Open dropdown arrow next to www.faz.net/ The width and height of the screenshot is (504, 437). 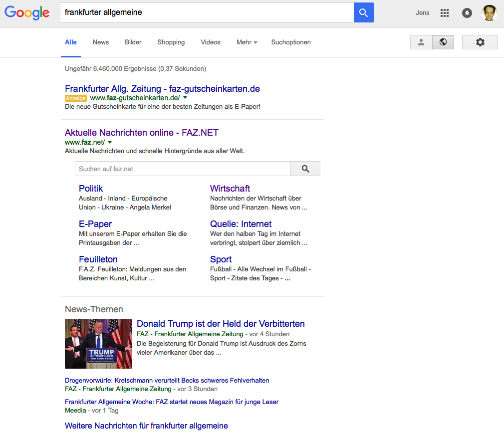(110, 142)
